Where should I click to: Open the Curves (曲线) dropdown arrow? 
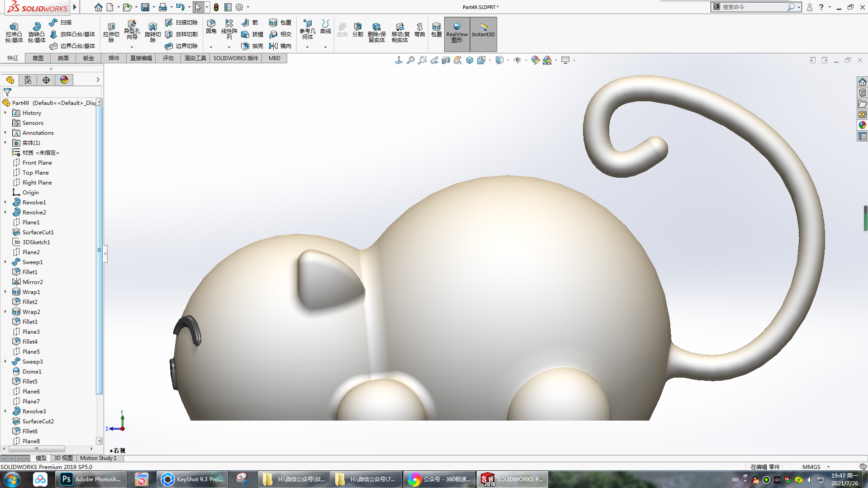pyautogui.click(x=325, y=47)
